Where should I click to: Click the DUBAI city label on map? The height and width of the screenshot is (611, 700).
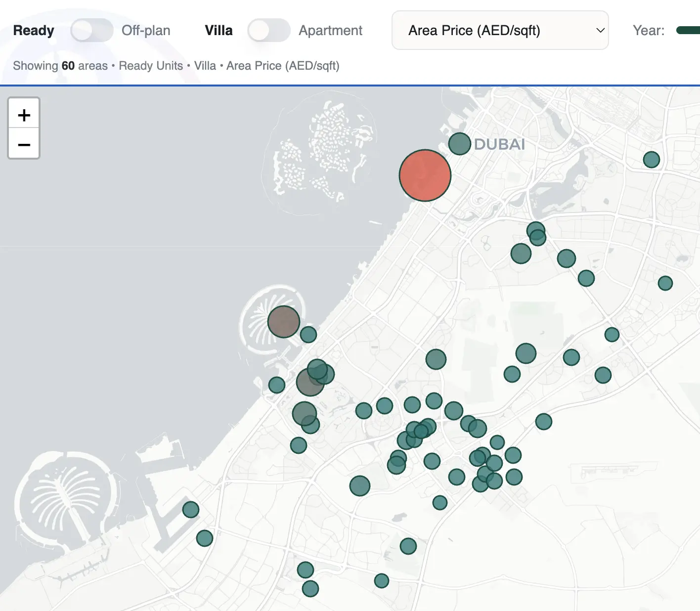[499, 144]
